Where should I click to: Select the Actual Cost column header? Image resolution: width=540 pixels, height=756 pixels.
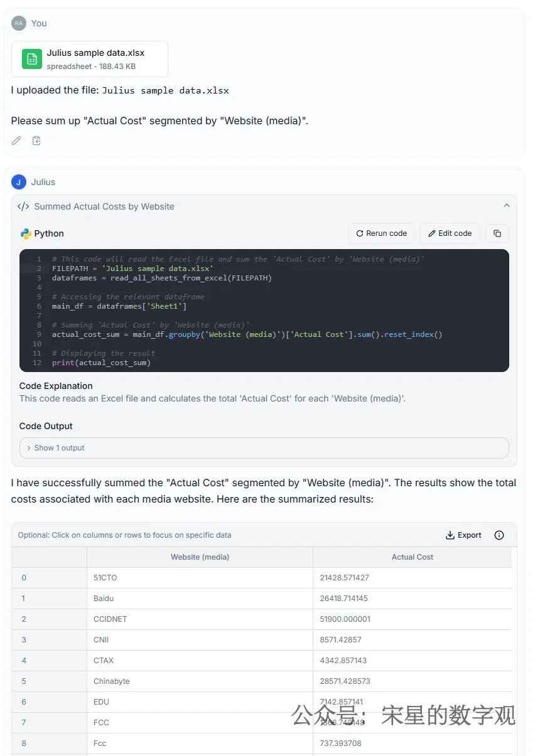[x=412, y=557]
